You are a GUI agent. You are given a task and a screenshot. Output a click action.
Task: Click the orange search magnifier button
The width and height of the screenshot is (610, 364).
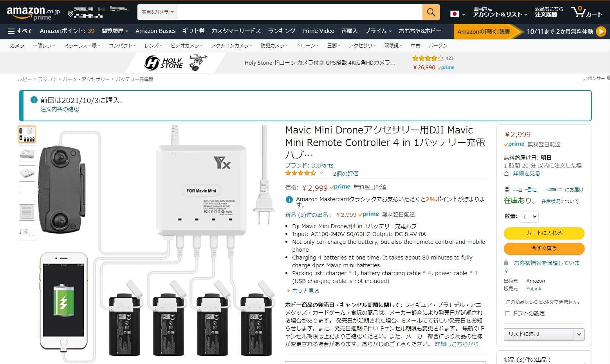431,12
